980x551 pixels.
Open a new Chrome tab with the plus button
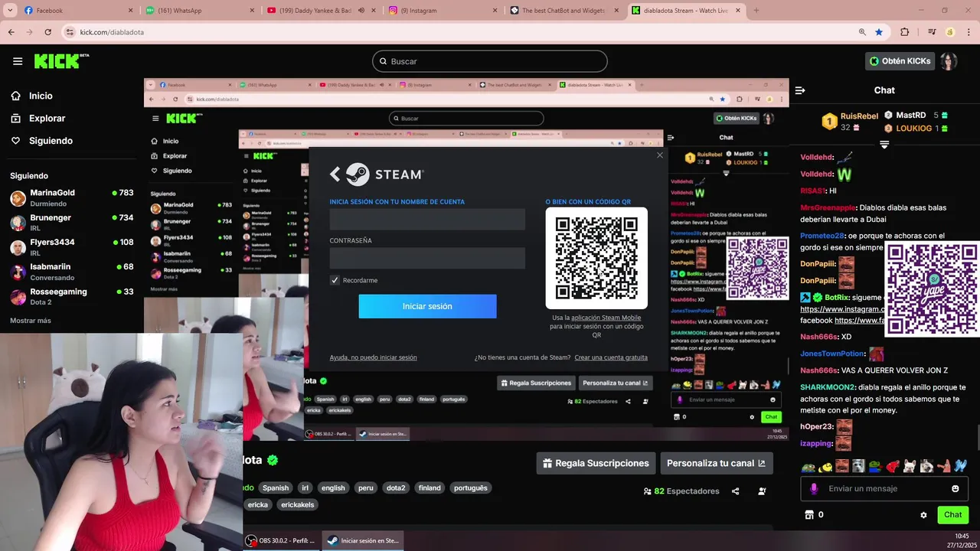[x=756, y=11]
